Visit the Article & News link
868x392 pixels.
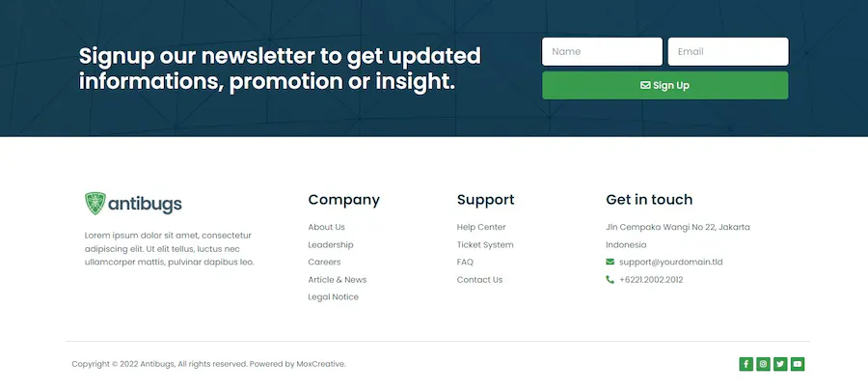tap(338, 279)
